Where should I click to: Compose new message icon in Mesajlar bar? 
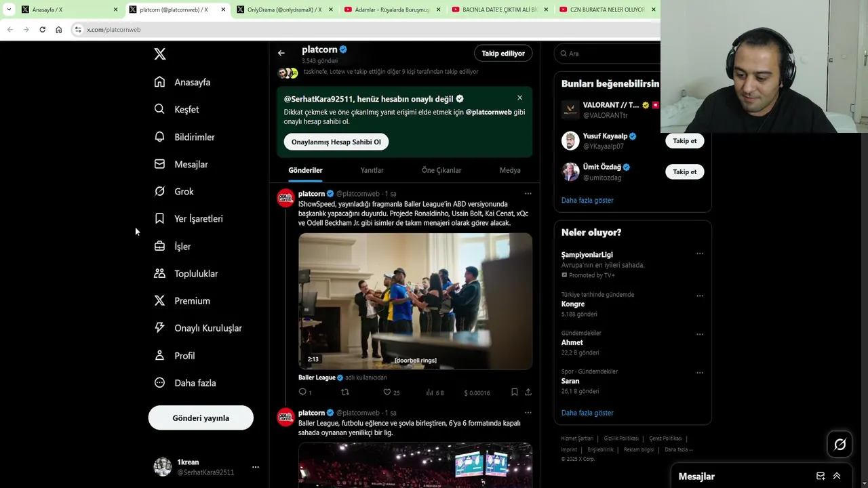pos(821,476)
